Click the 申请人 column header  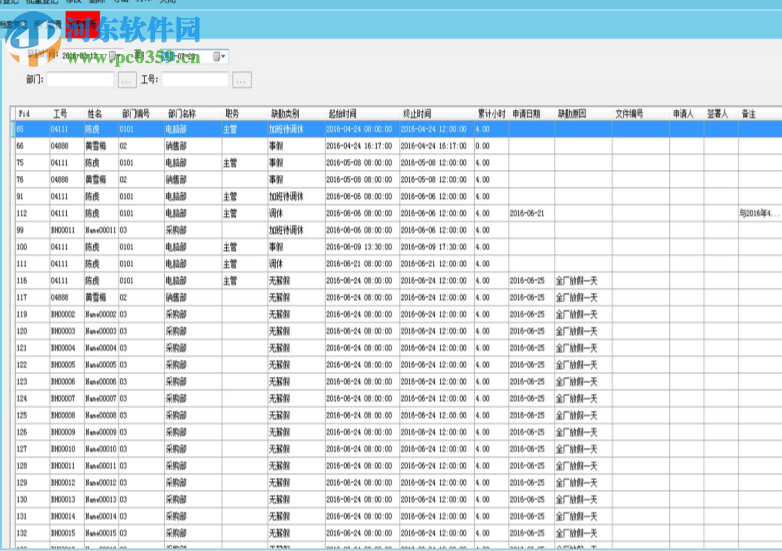tap(683, 114)
